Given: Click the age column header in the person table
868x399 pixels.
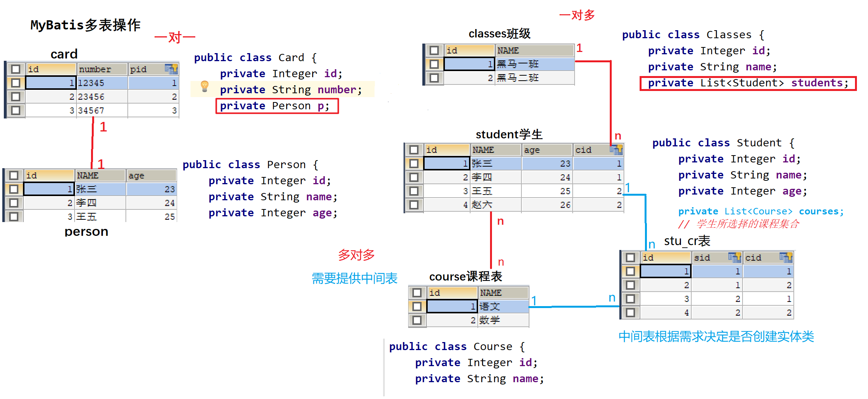Looking at the screenshot, I should pyautogui.click(x=151, y=175).
